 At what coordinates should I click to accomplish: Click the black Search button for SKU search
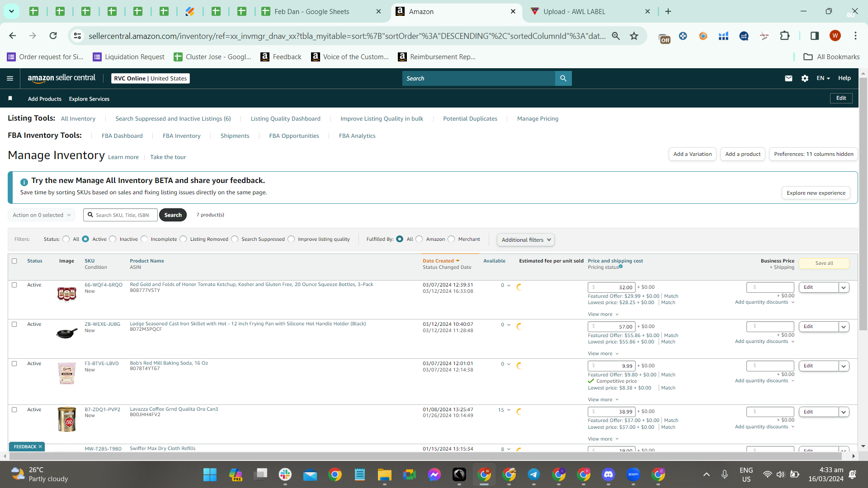tap(173, 215)
